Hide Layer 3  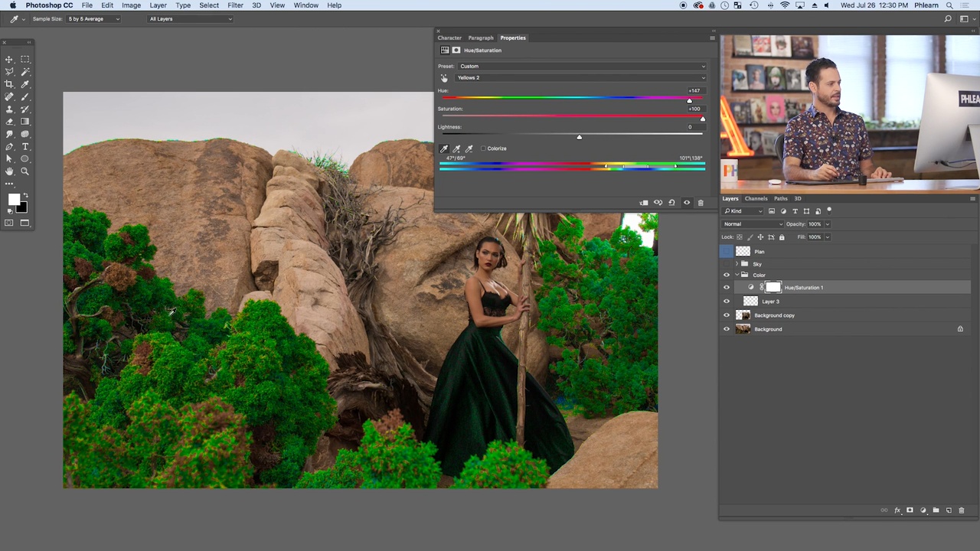[727, 302]
